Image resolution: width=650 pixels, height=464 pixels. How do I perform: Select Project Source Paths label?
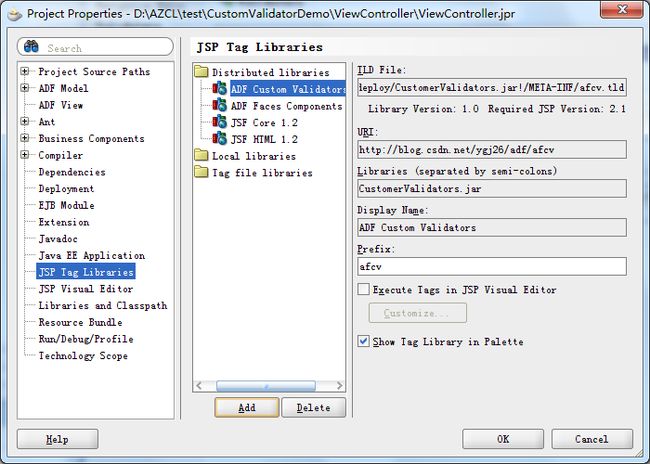click(x=94, y=72)
